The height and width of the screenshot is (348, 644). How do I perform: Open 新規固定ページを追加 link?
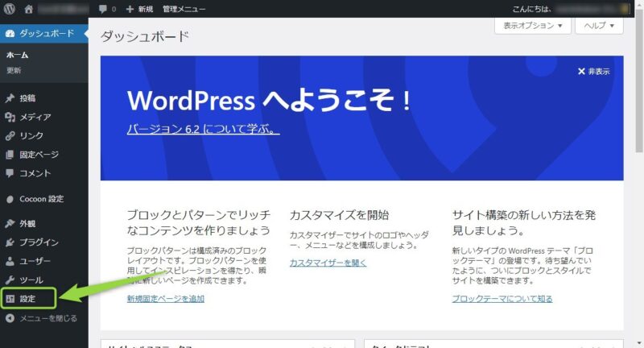[x=166, y=299]
